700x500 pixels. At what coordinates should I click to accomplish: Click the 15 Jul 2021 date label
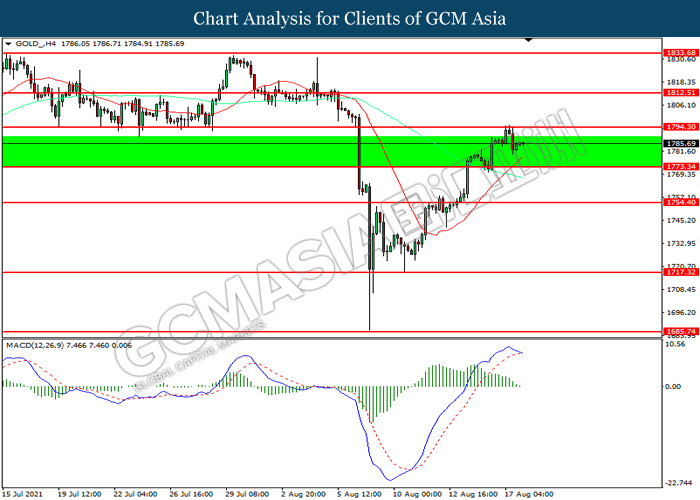tap(24, 494)
